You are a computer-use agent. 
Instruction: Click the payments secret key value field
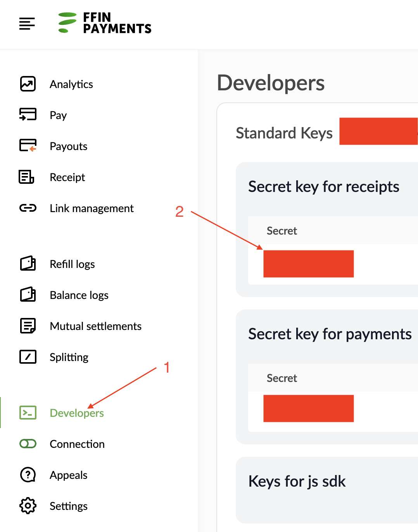(x=309, y=409)
